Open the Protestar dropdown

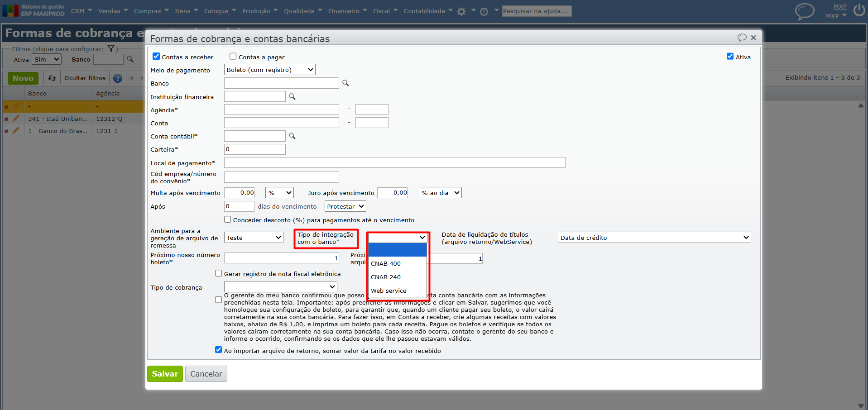[345, 206]
